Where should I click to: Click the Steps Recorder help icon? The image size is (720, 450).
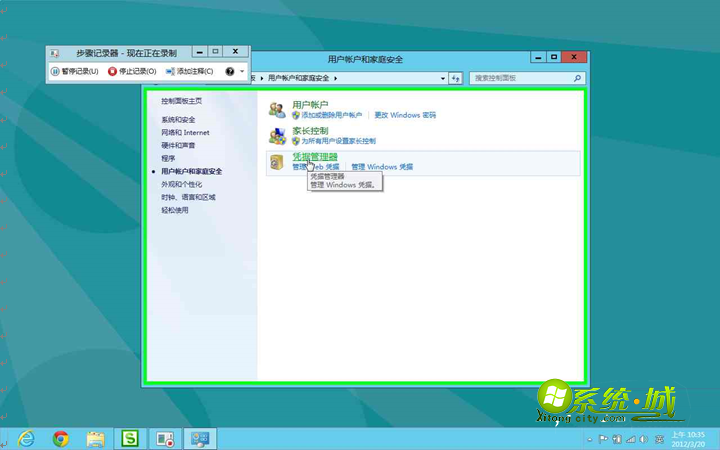pos(230,71)
